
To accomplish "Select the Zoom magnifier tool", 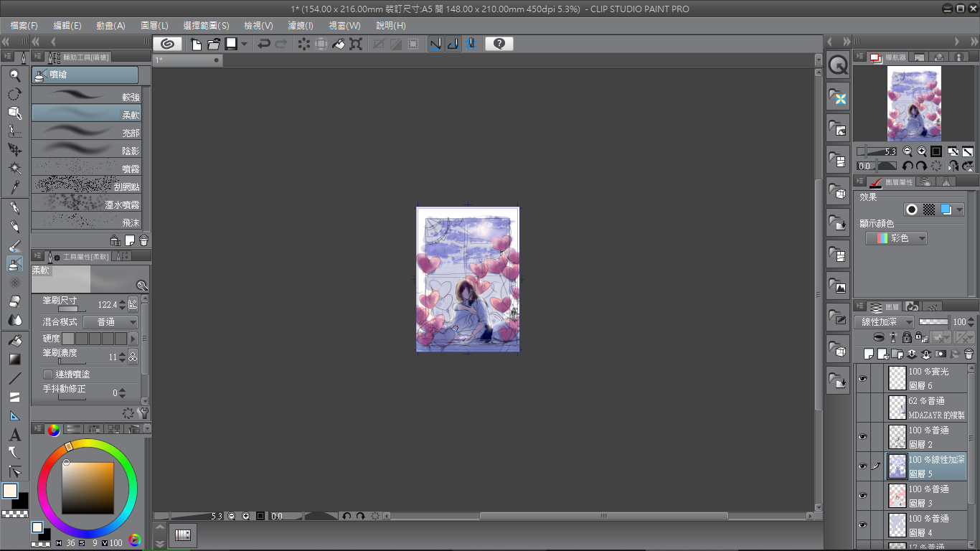I will pos(14,75).
